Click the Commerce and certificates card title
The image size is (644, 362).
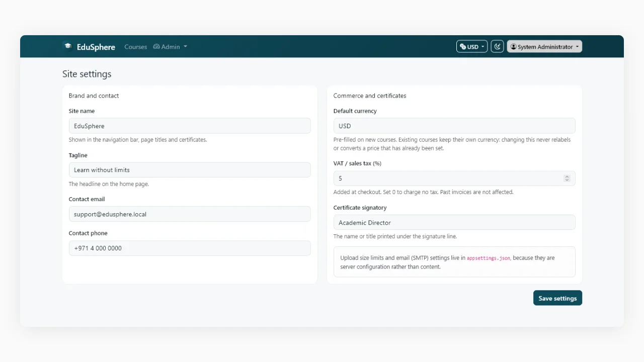click(x=370, y=96)
